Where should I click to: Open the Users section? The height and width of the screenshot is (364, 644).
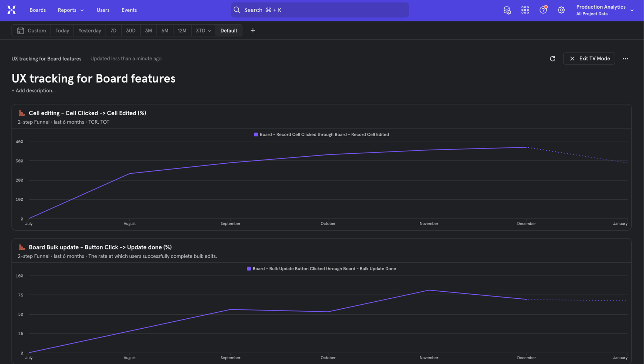(x=103, y=10)
